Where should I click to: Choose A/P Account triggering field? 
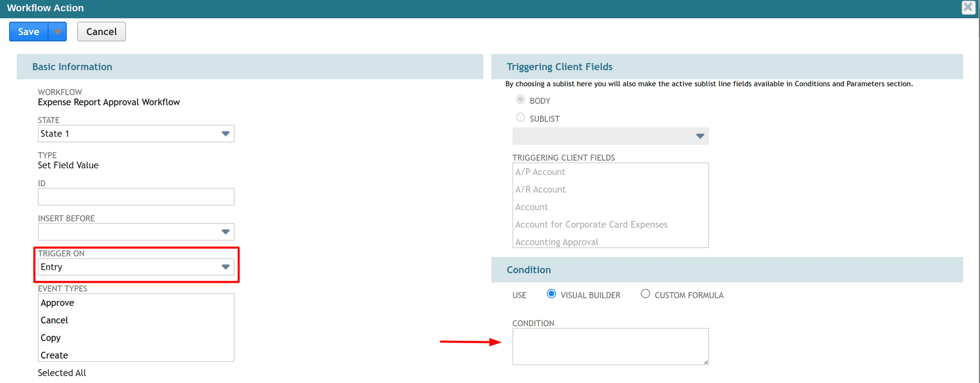(x=540, y=173)
